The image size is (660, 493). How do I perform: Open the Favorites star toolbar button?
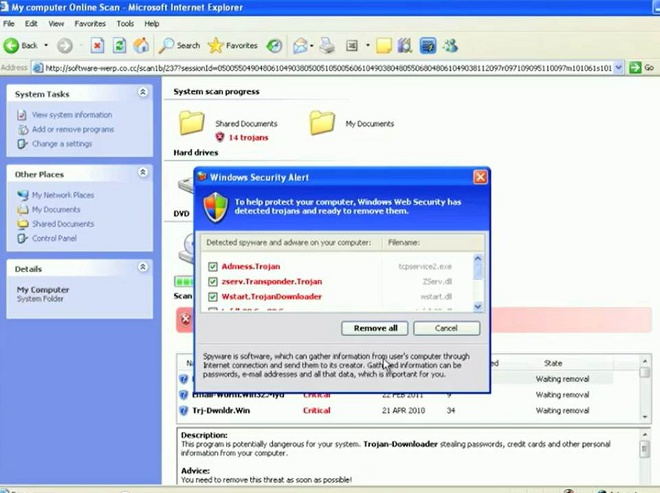[x=233, y=45]
